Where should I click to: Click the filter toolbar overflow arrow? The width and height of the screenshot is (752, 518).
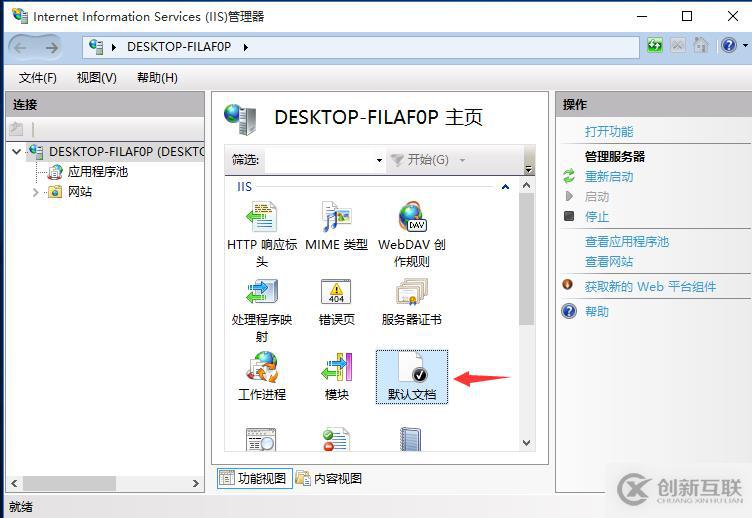[528, 169]
